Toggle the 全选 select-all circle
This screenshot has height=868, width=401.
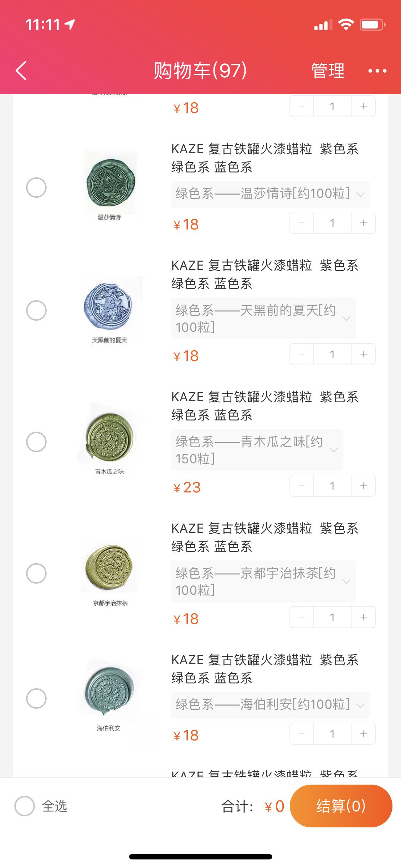pos(25,806)
